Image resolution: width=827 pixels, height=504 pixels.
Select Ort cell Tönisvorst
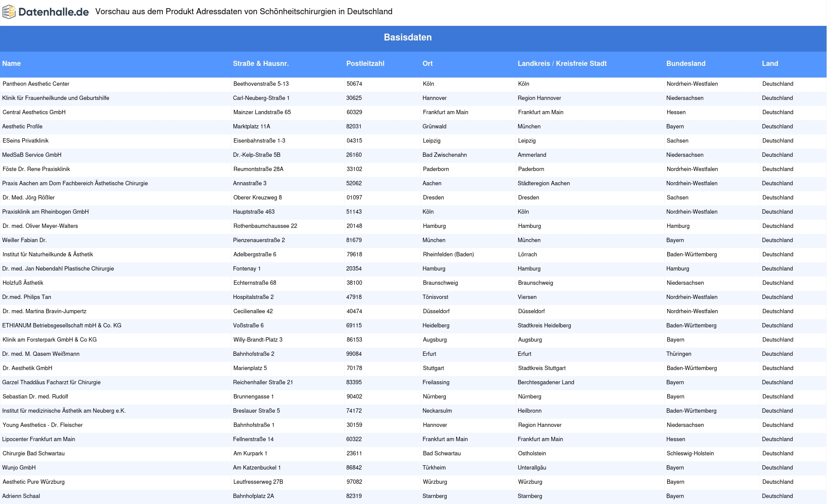[x=435, y=297]
